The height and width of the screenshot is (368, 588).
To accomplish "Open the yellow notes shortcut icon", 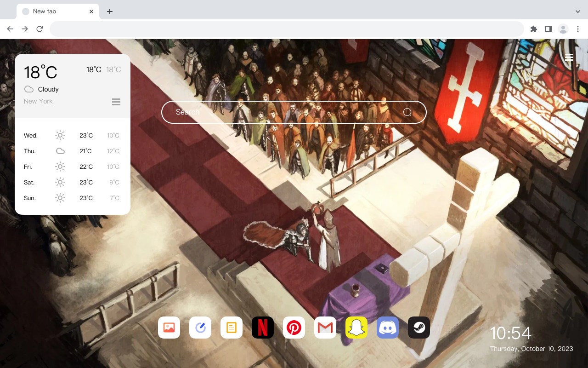I will (232, 328).
